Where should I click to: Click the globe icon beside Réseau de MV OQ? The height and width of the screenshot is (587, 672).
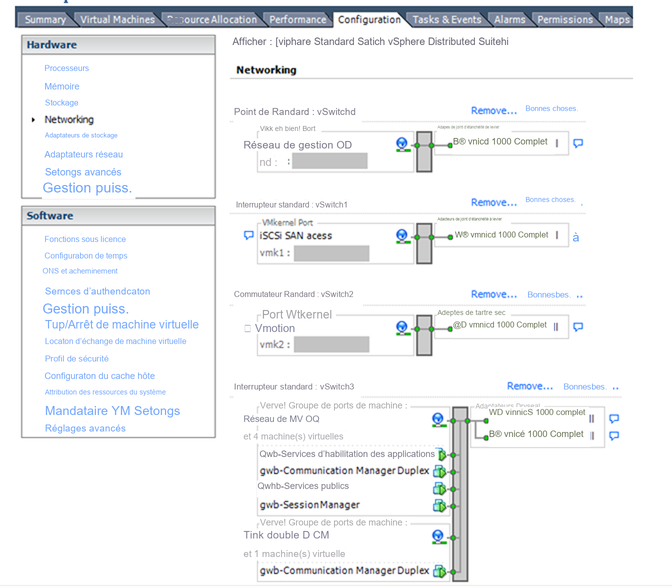[x=438, y=419]
